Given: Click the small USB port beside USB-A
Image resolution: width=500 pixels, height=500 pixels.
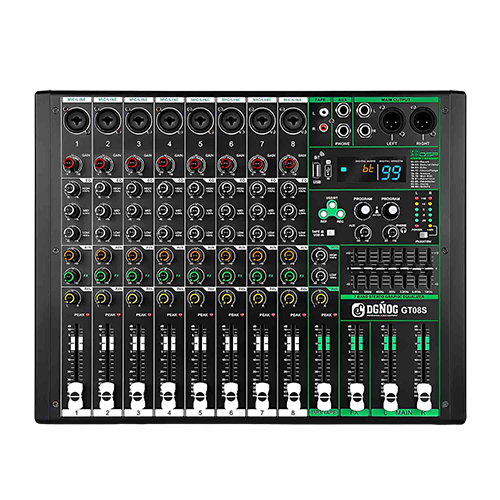Looking at the screenshot, I should (x=328, y=171).
